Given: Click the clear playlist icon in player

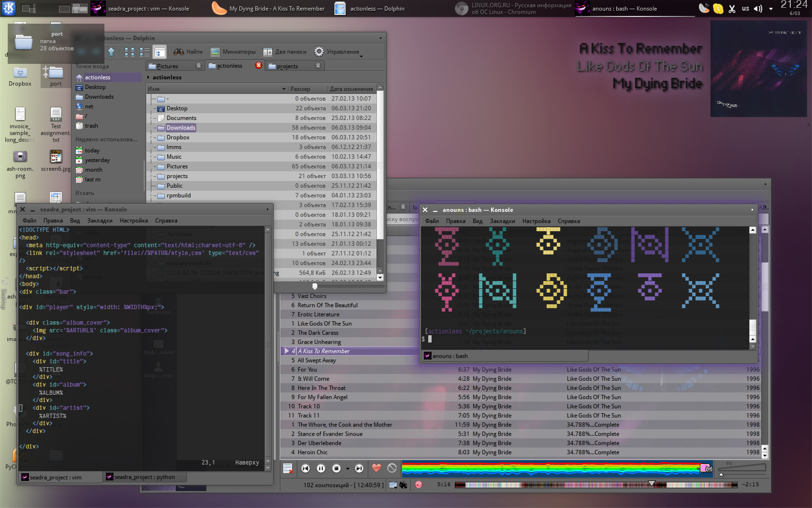Looking at the screenshot, I should (288, 468).
